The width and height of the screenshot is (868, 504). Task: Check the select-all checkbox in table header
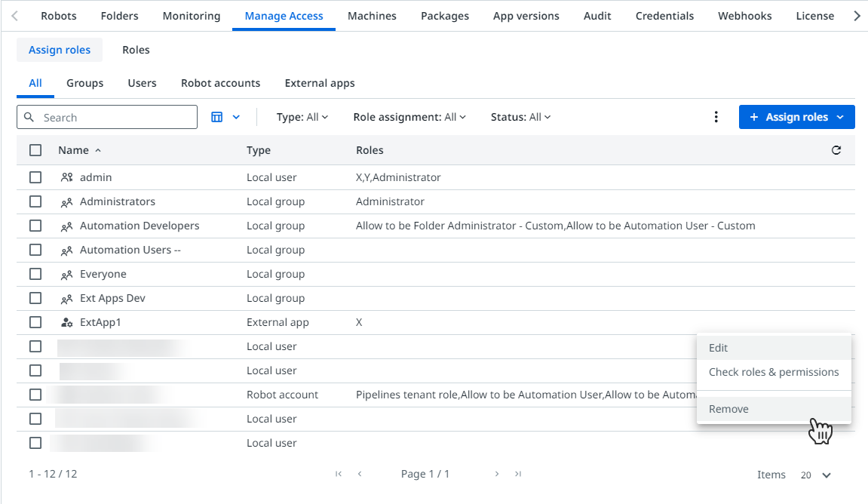click(x=35, y=149)
